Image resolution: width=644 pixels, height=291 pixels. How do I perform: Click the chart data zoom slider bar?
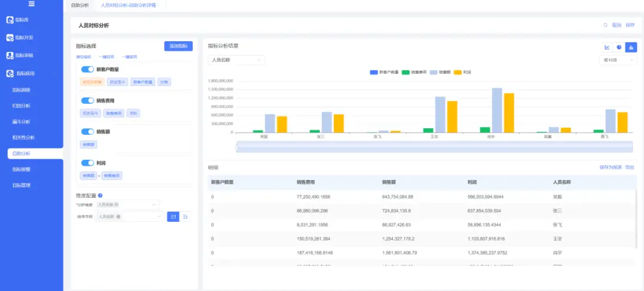pyautogui.click(x=435, y=147)
